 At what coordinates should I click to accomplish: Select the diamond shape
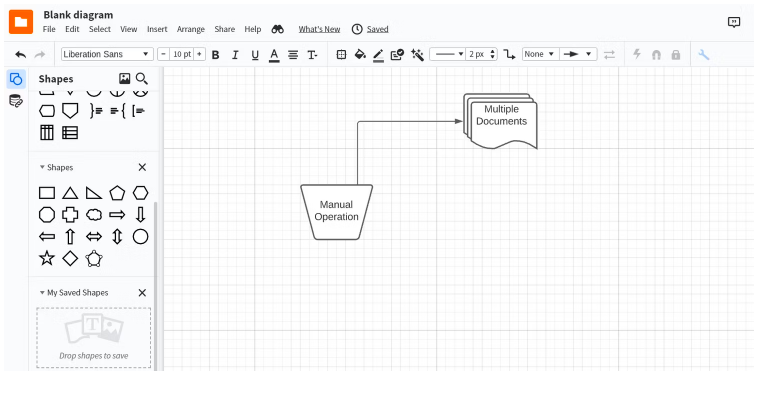coord(70,258)
